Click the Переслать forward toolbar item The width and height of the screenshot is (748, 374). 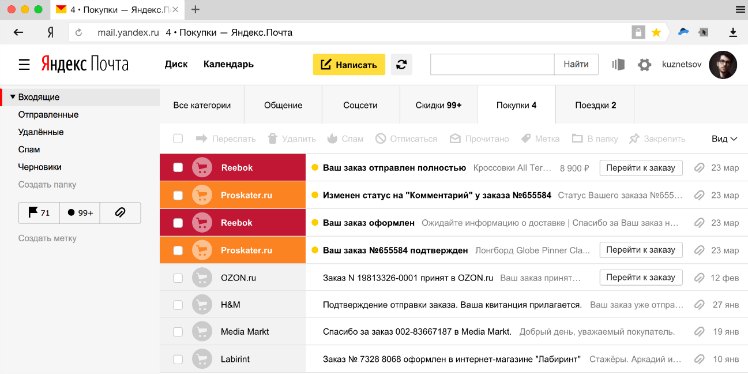click(x=226, y=139)
